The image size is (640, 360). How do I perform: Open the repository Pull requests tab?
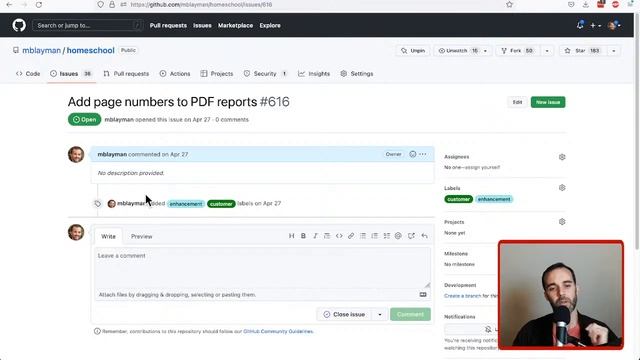(x=126, y=74)
